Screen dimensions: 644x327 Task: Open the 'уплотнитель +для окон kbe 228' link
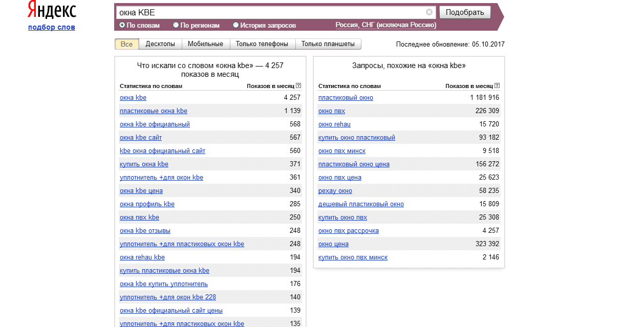click(167, 297)
